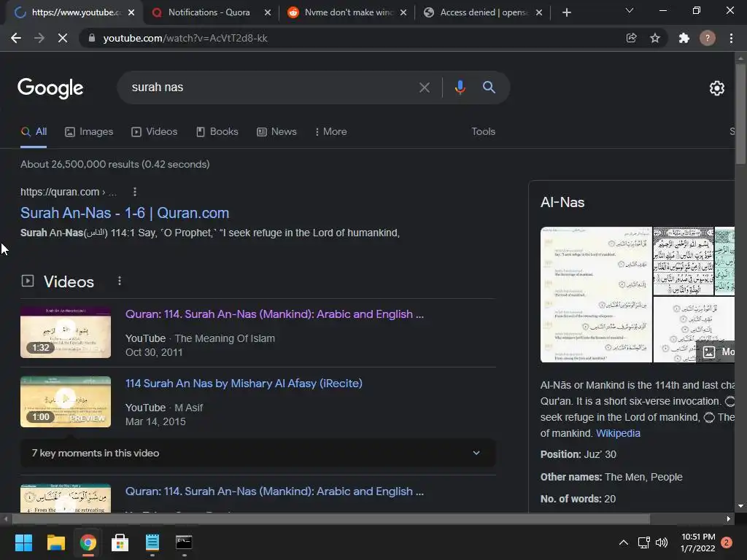The height and width of the screenshot is (560, 747).
Task: Select the Images search filter
Action: [89, 131]
